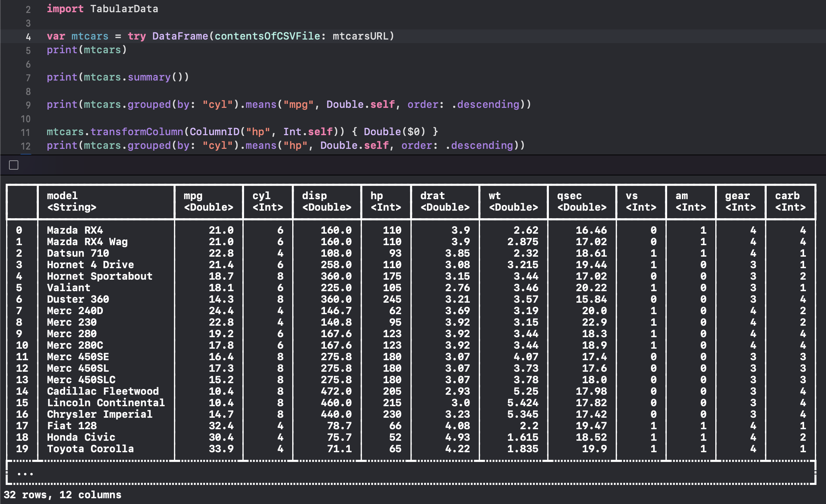Click the Toyota Corolla row name
This screenshot has width=826, height=504.
pos(90,449)
